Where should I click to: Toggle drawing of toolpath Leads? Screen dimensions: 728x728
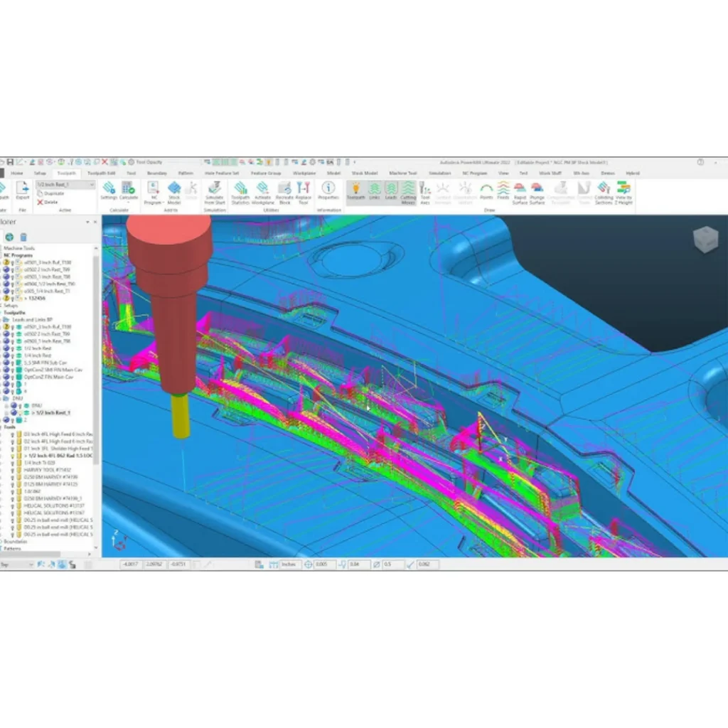pyautogui.click(x=391, y=192)
